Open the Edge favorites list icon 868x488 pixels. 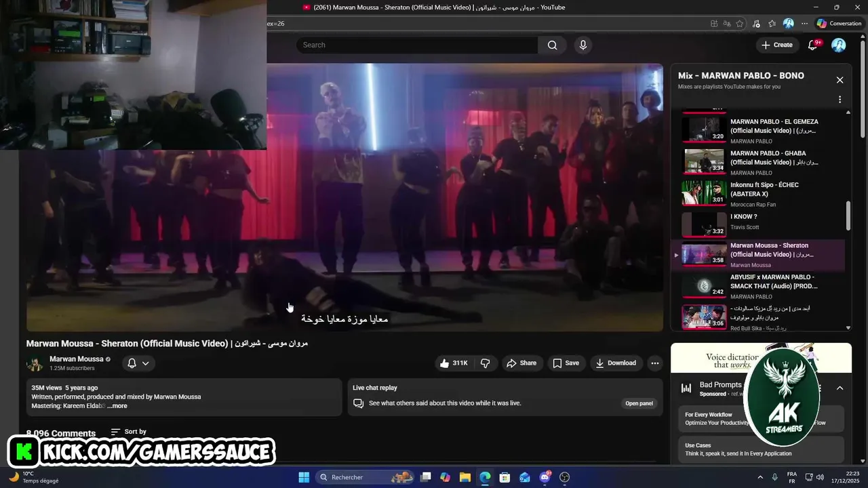(x=772, y=23)
